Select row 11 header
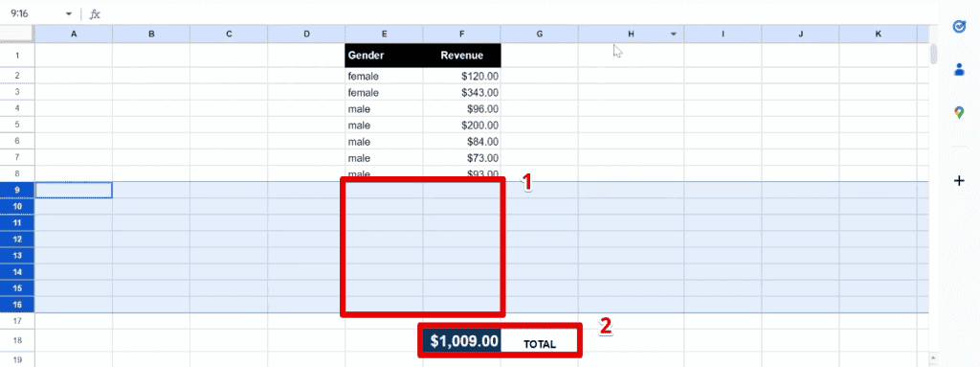The image size is (980, 367). pyautogui.click(x=17, y=223)
